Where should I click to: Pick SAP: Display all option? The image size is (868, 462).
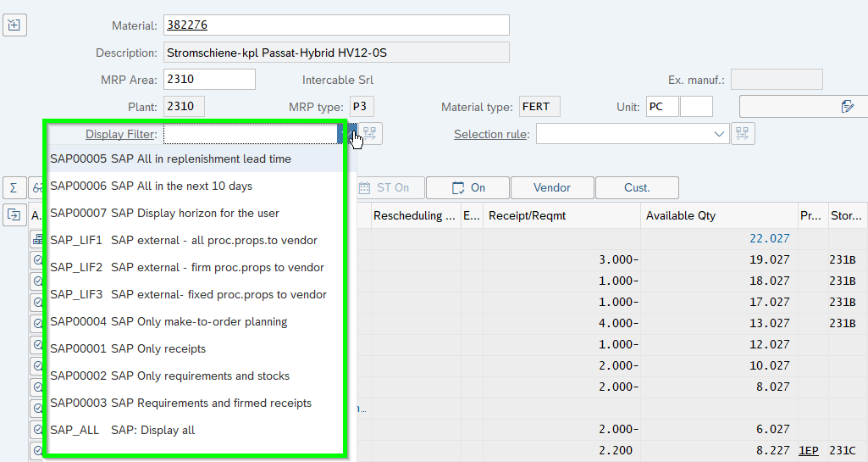pyautogui.click(x=122, y=430)
